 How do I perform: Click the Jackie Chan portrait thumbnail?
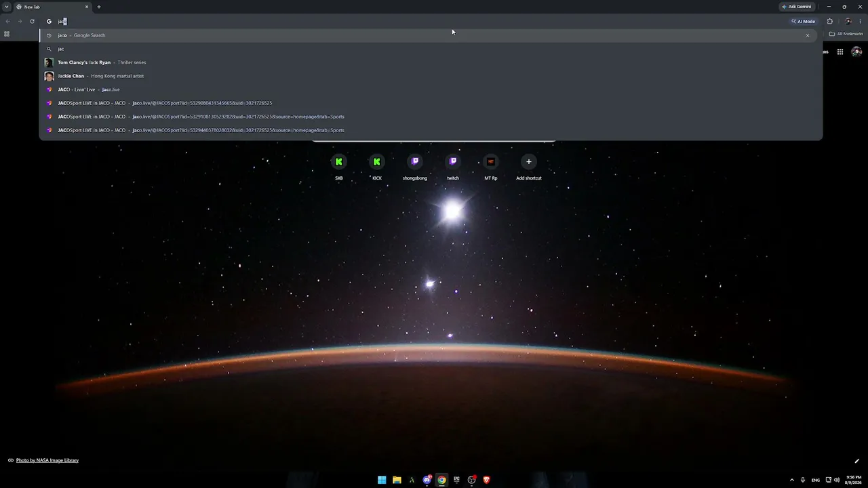pyautogui.click(x=49, y=76)
